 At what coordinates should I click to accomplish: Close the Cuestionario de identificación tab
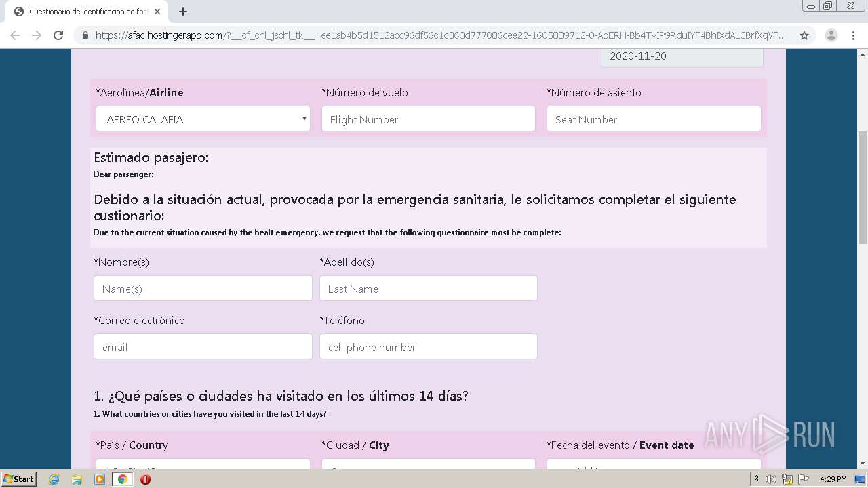(x=157, y=12)
